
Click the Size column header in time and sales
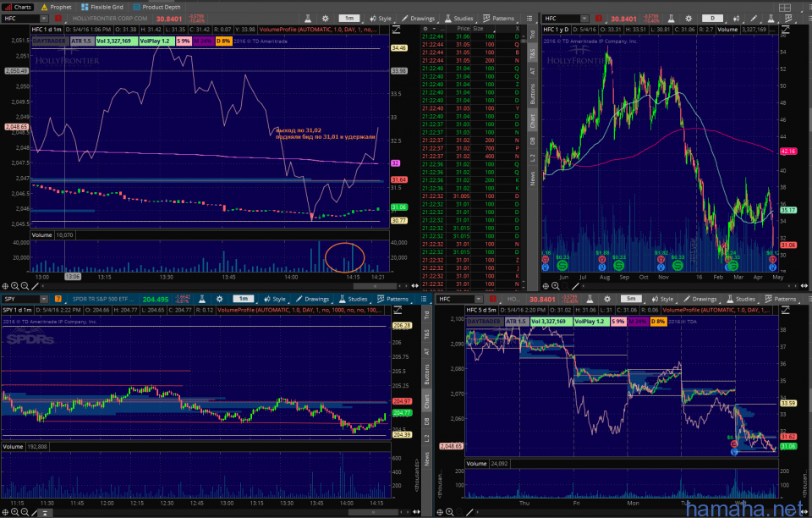[x=478, y=29]
